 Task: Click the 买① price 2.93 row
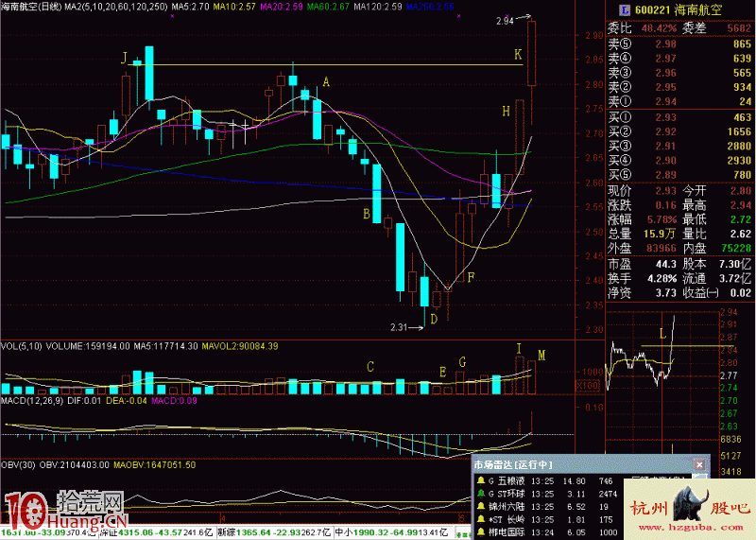679,117
